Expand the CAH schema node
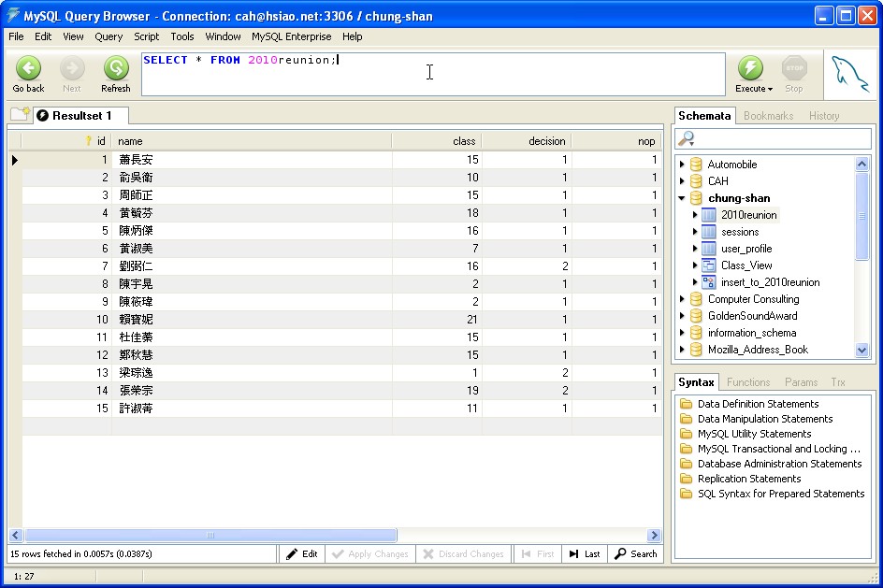Viewport: 883px width, 588px height. click(x=682, y=181)
